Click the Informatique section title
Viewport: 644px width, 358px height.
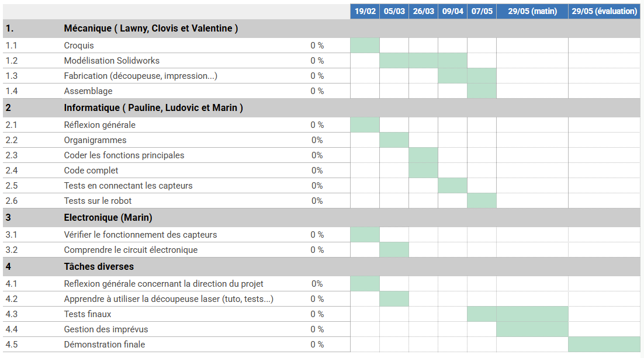pyautogui.click(x=153, y=107)
